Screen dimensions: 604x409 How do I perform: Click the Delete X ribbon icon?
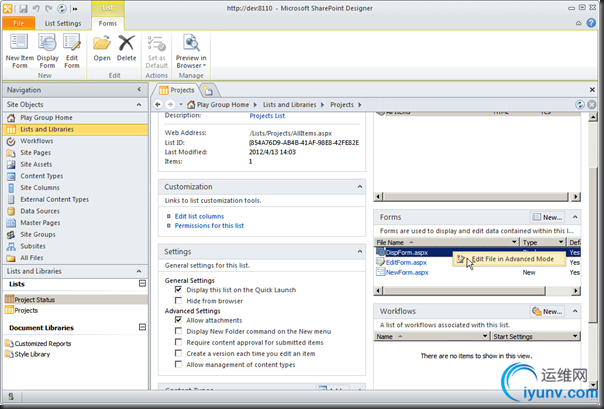(x=126, y=43)
